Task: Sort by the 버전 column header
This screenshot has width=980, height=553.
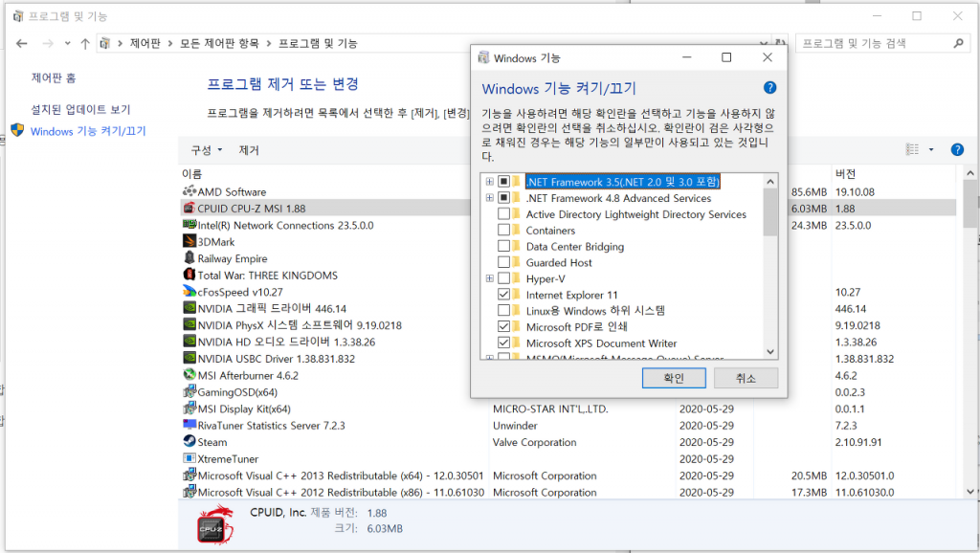Action: click(845, 174)
